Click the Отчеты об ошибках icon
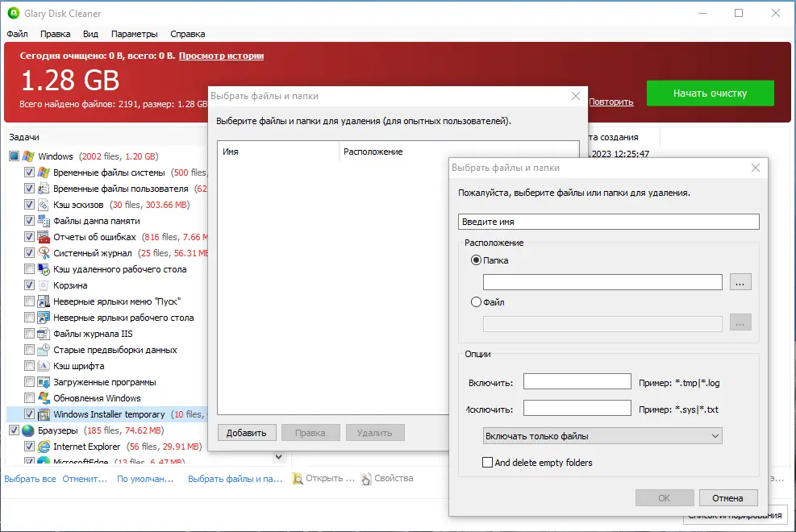Screen dimensions: 796x532 tap(44, 237)
